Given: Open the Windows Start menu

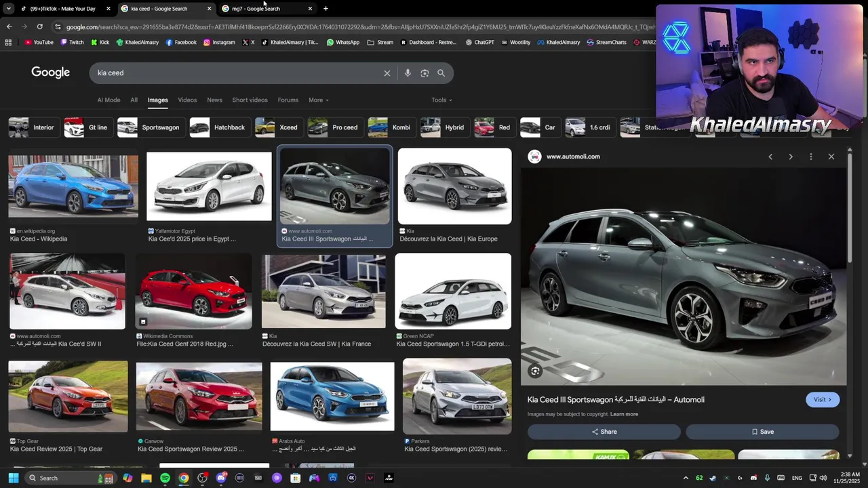Looking at the screenshot, I should coord(13,478).
